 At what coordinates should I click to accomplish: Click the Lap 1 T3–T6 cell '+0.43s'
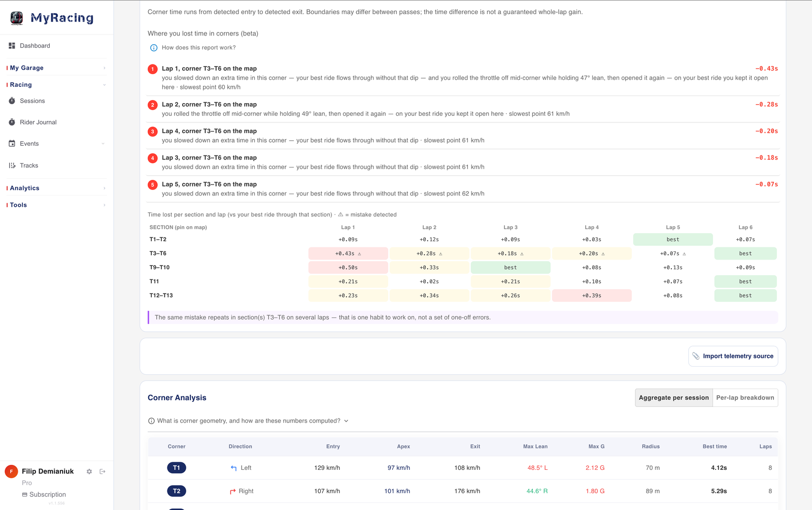(348, 253)
